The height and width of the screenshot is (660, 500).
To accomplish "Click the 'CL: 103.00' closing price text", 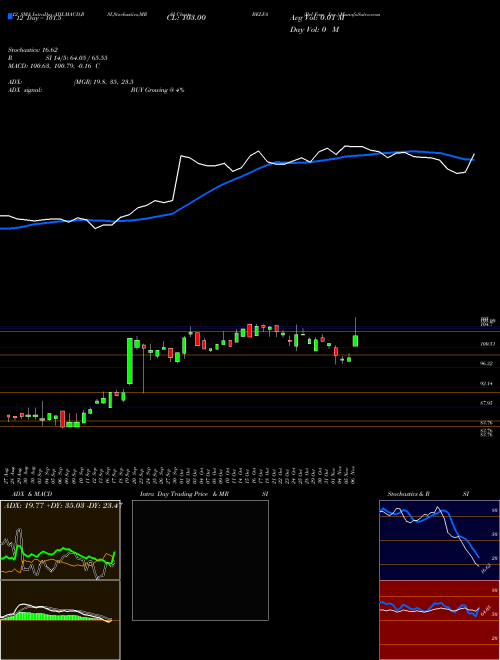I will point(186,18).
